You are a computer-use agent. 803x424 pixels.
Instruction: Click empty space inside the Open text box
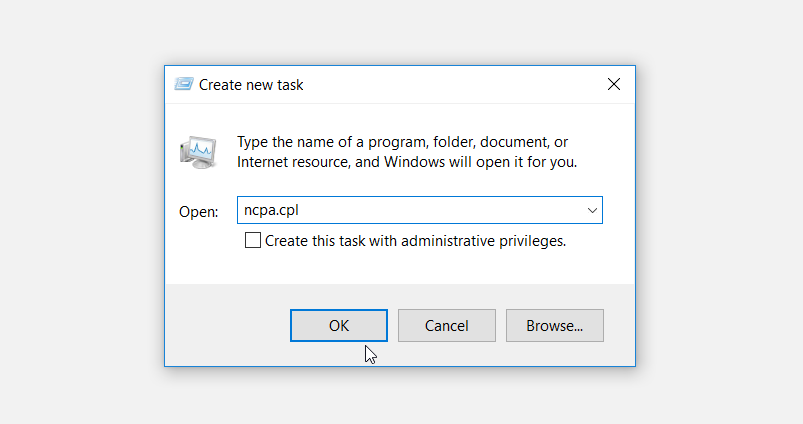pyautogui.click(x=440, y=211)
